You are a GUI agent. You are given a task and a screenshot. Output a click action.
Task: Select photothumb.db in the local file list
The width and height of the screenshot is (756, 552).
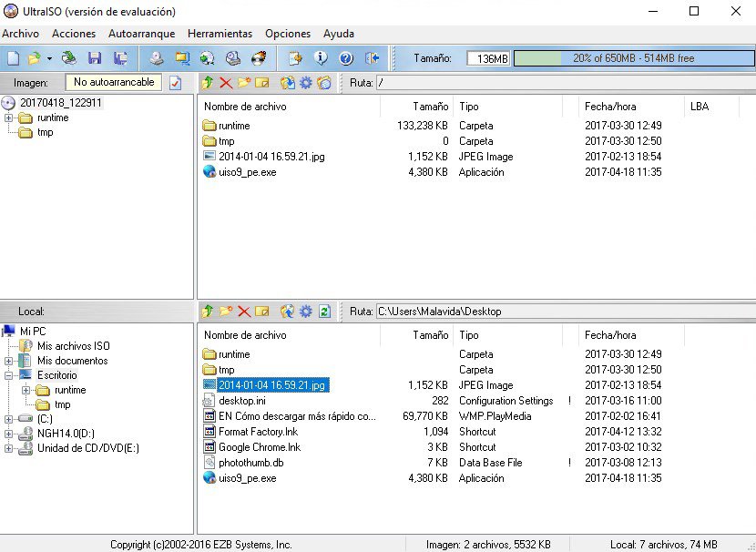pyautogui.click(x=250, y=463)
